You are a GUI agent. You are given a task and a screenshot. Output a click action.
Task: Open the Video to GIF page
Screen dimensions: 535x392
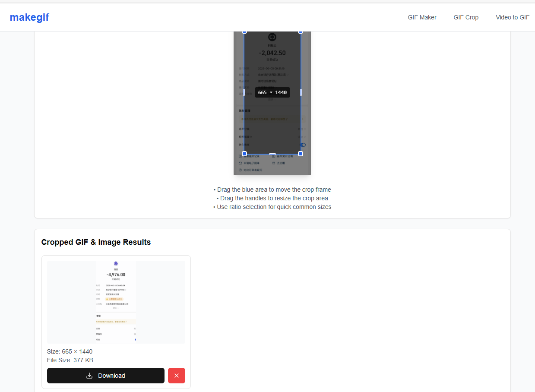513,18
